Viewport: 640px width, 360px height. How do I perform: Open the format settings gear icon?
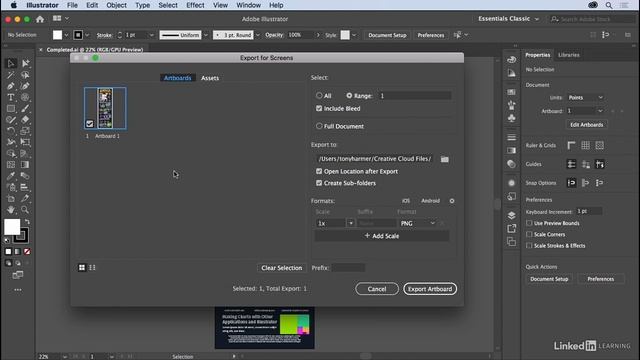452,201
